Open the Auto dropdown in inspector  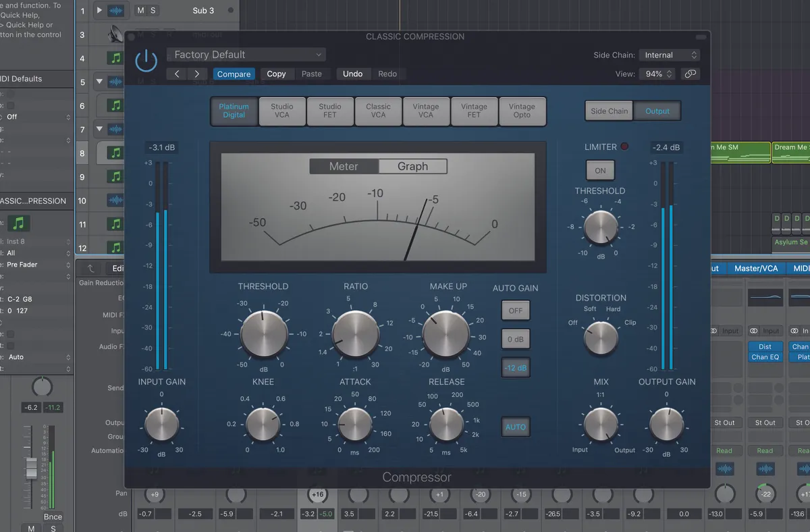(38, 356)
